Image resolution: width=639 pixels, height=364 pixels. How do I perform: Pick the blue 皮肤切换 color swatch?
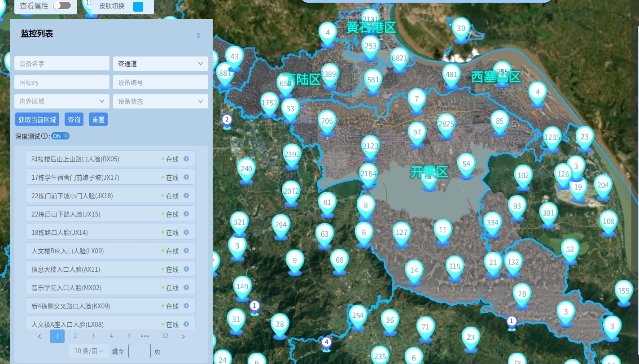138,6
